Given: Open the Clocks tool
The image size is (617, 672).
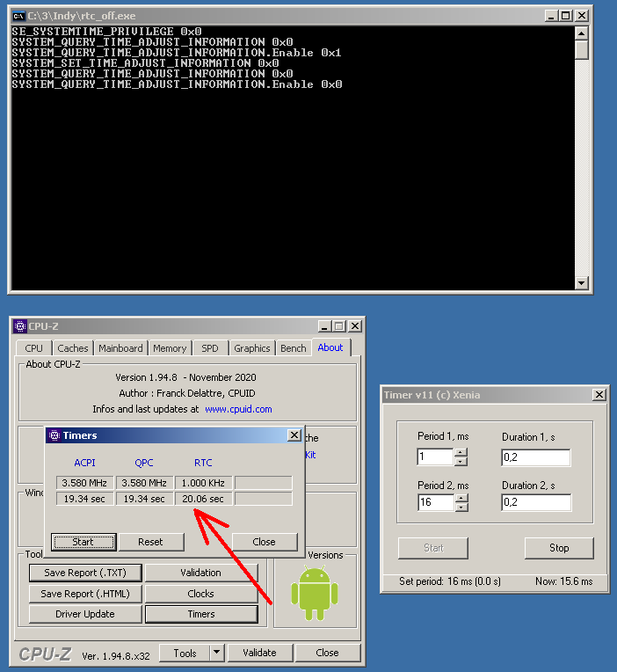Looking at the screenshot, I should click(201, 594).
